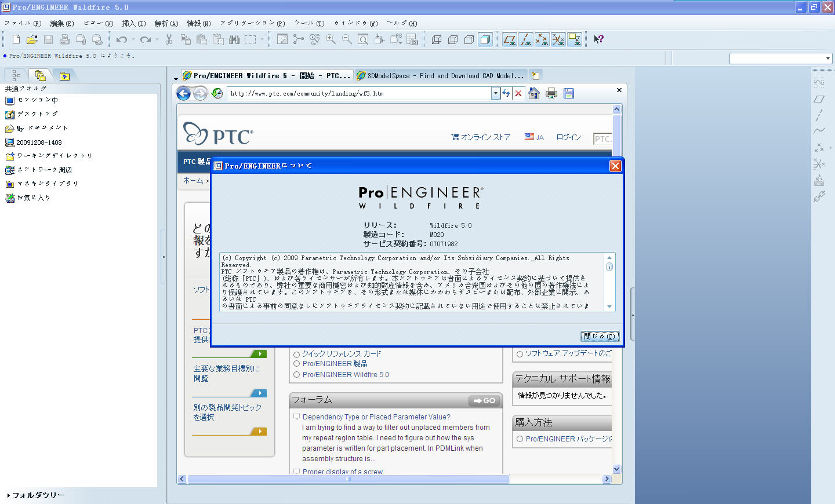Open the Dependency Type or Placed Parameter Value link
Viewport: 835px width, 504px height.
pos(376,417)
